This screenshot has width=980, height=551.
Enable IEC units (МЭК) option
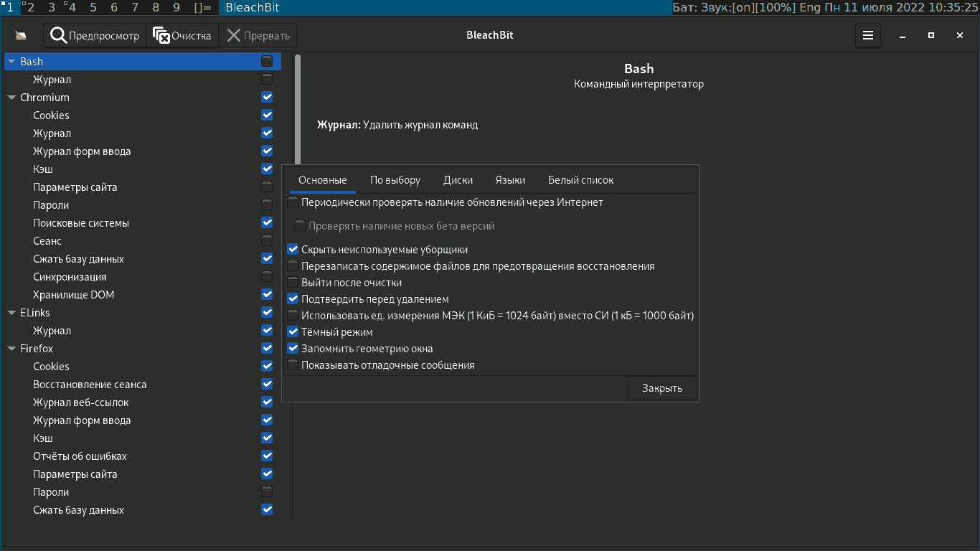293,316
